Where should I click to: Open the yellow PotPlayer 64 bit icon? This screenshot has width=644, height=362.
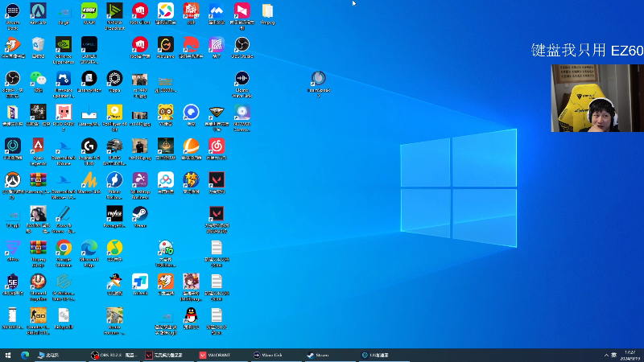coord(114,117)
